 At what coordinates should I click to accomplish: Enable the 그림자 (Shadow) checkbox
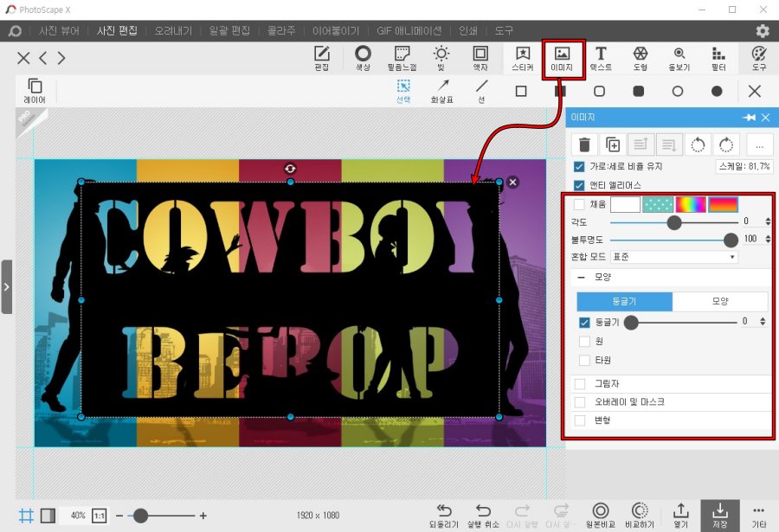579,383
